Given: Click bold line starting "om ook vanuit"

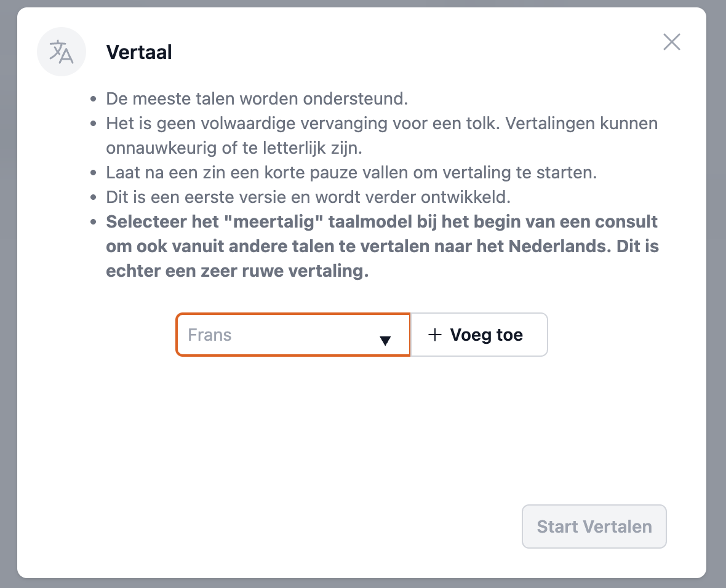Looking at the screenshot, I should [381, 246].
